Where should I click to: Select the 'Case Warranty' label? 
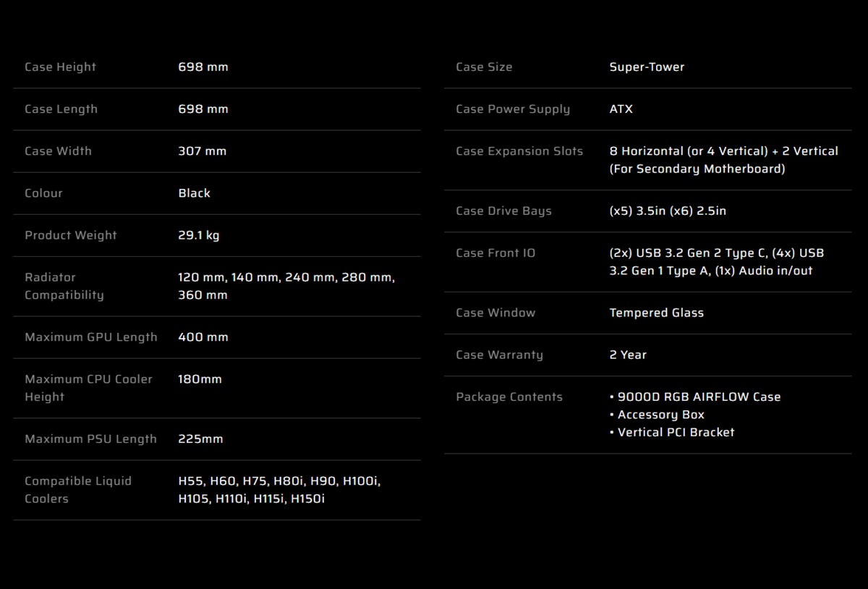[x=499, y=355]
